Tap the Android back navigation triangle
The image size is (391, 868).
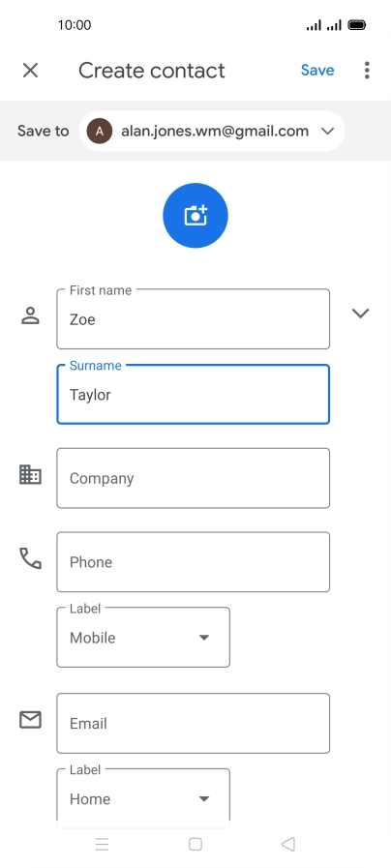pyautogui.click(x=288, y=844)
